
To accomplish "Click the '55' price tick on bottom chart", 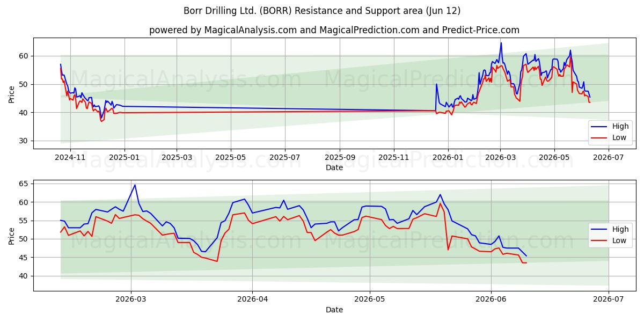I will (25, 221).
